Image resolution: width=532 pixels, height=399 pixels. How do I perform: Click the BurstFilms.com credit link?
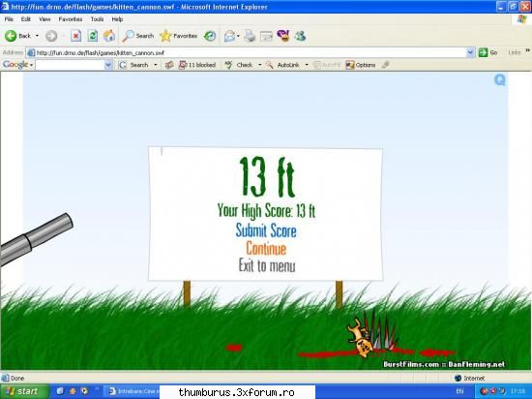tap(411, 364)
